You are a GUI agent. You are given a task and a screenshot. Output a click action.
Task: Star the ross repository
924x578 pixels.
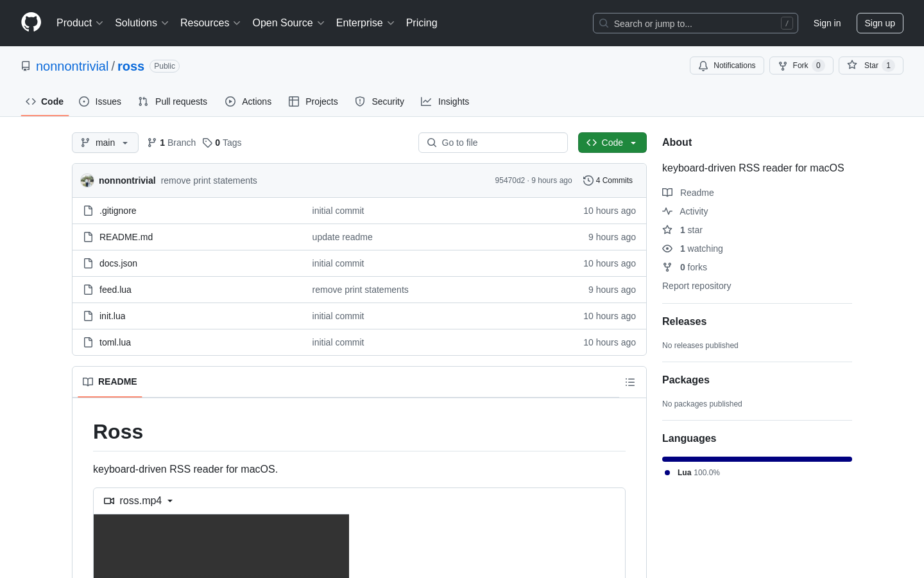(871, 66)
